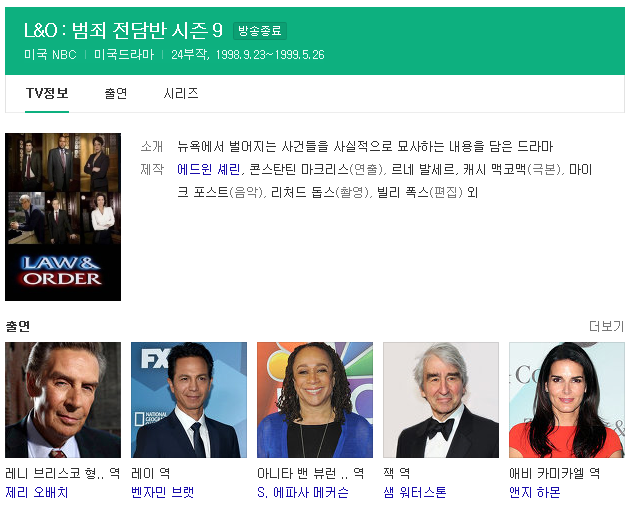Click the role text 애비 카마카엘 역
Screen dimensions: 632x520
tap(554, 473)
